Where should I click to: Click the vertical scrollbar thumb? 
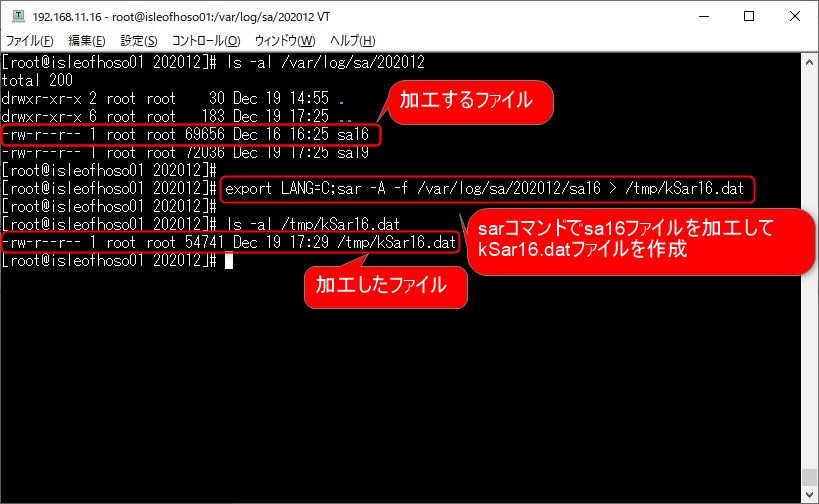point(810,476)
